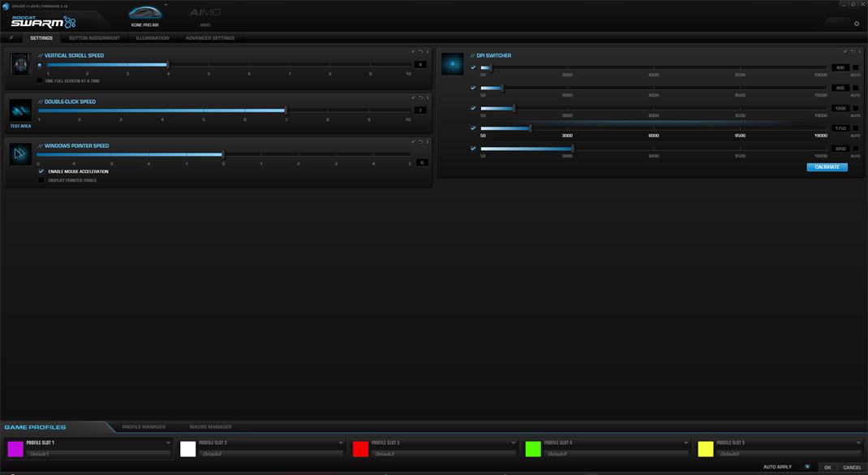Click the green Profile Slot 4 color swatch
This screenshot has width=868, height=475.
[533, 449]
